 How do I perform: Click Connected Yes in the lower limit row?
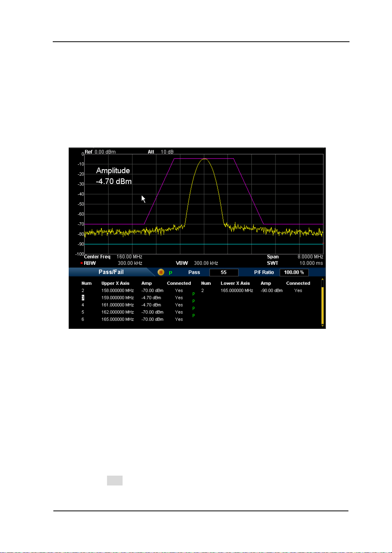(x=298, y=291)
